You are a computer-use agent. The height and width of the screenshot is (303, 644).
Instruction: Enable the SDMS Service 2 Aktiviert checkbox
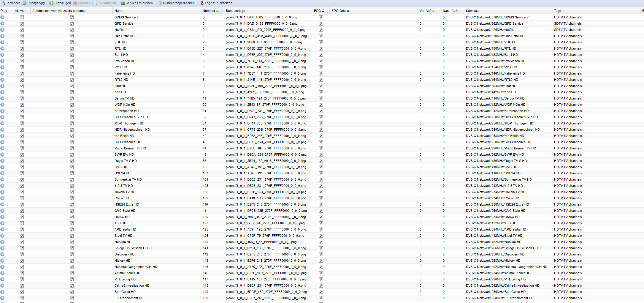point(22,17)
